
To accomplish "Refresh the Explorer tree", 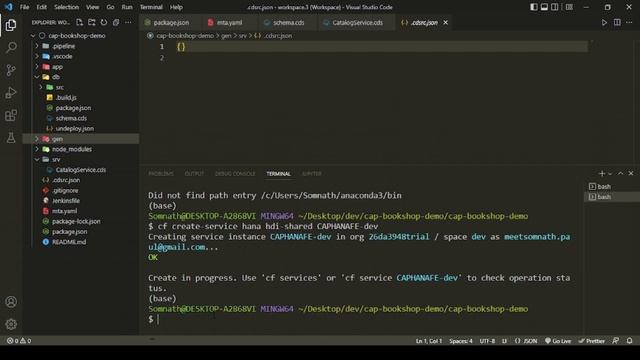I will tap(104, 22).
